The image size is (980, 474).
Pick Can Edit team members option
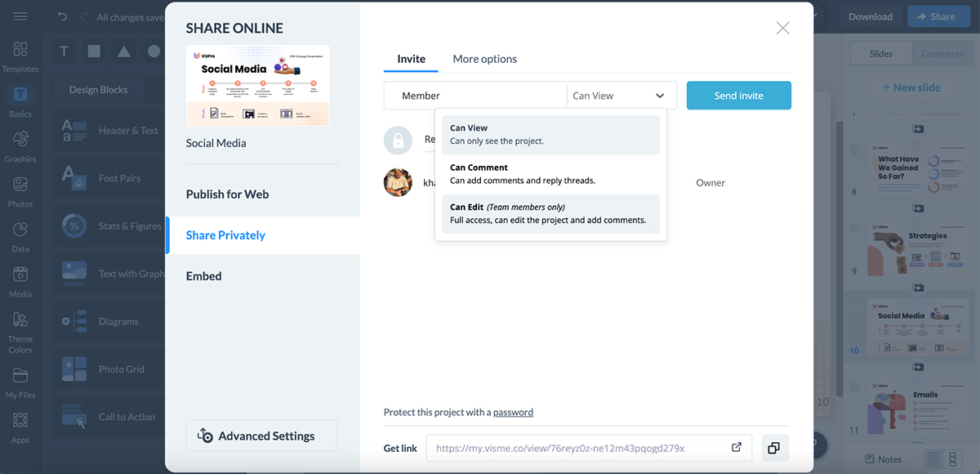pyautogui.click(x=550, y=213)
